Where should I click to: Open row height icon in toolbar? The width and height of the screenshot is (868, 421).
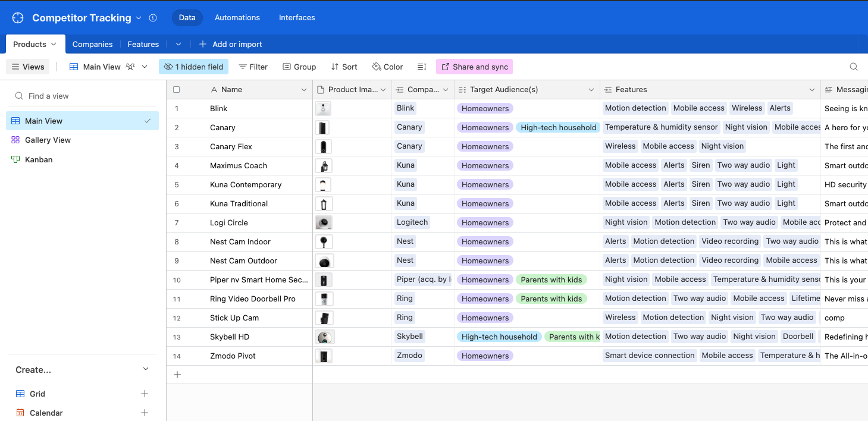click(x=422, y=67)
